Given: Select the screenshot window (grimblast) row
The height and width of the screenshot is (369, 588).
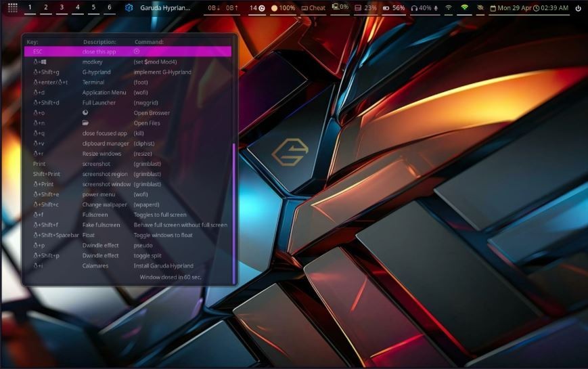Looking at the screenshot, I should (x=128, y=184).
